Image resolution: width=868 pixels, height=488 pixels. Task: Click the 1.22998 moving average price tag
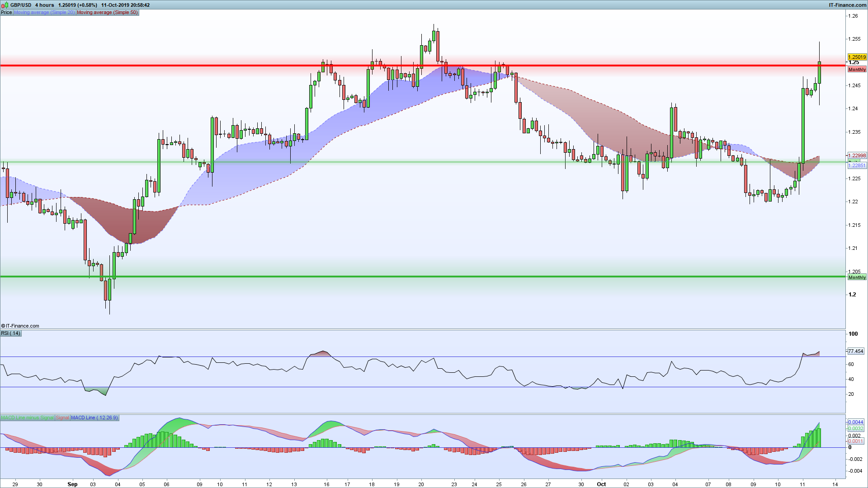tap(857, 155)
